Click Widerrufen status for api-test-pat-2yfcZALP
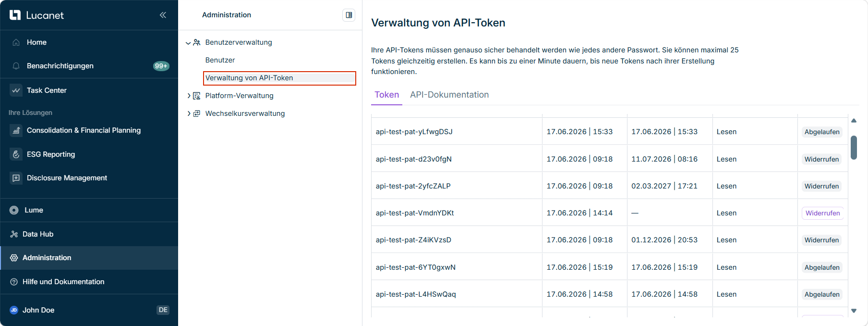 point(821,186)
